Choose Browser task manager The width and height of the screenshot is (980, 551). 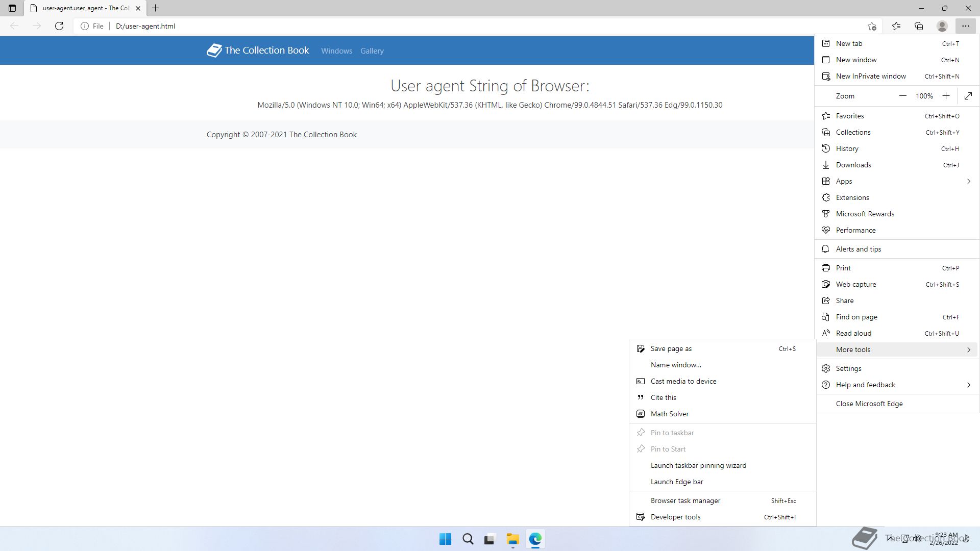pos(685,500)
